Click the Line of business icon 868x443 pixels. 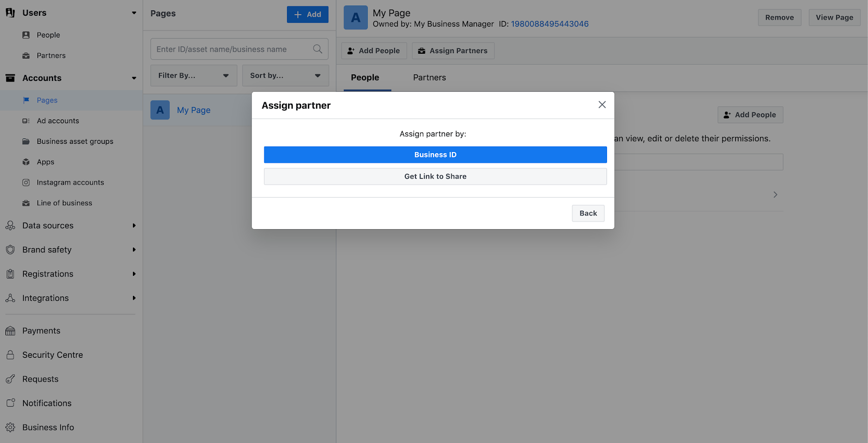26,203
